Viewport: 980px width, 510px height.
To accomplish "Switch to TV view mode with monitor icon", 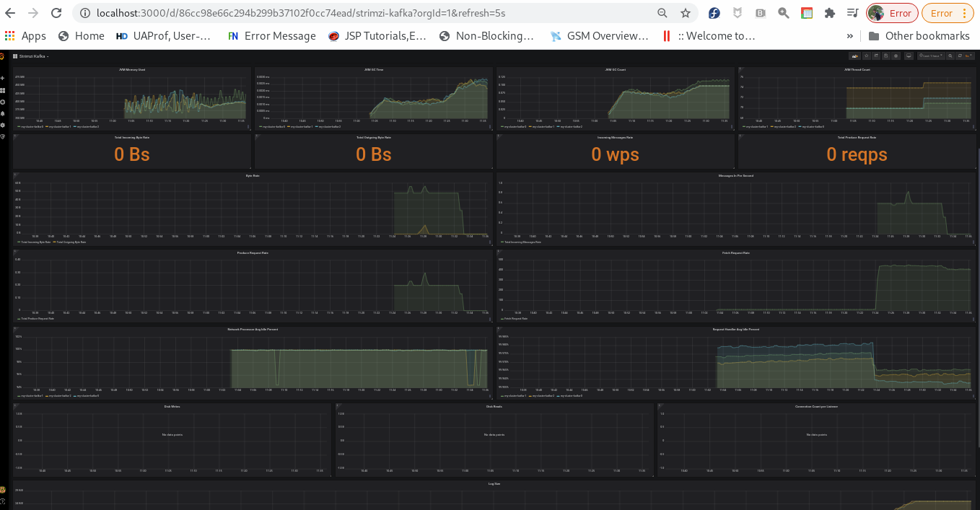I will pos(909,56).
